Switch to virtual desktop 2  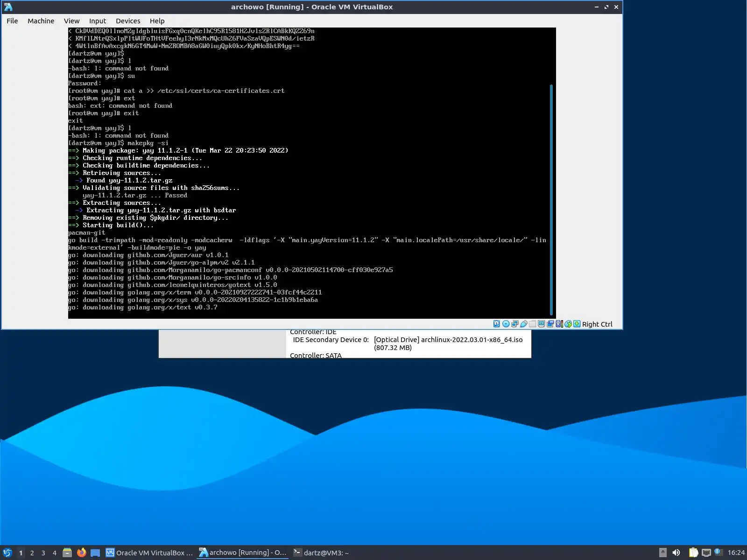pos(32,553)
